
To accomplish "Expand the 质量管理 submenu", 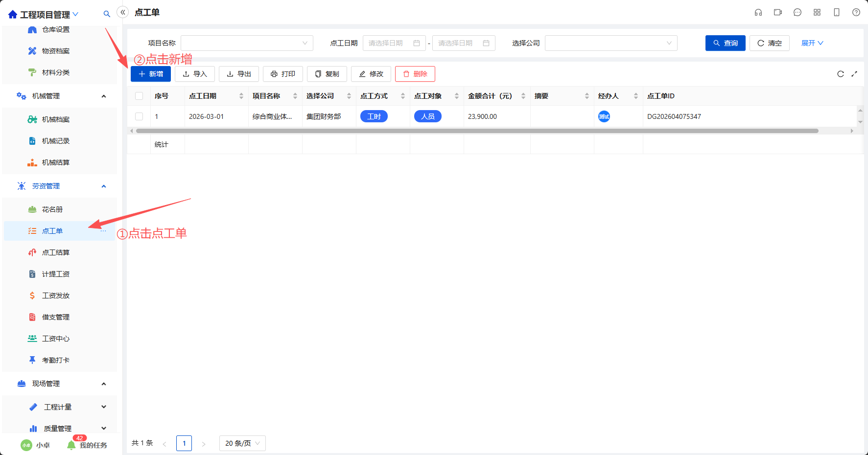I will [x=104, y=428].
